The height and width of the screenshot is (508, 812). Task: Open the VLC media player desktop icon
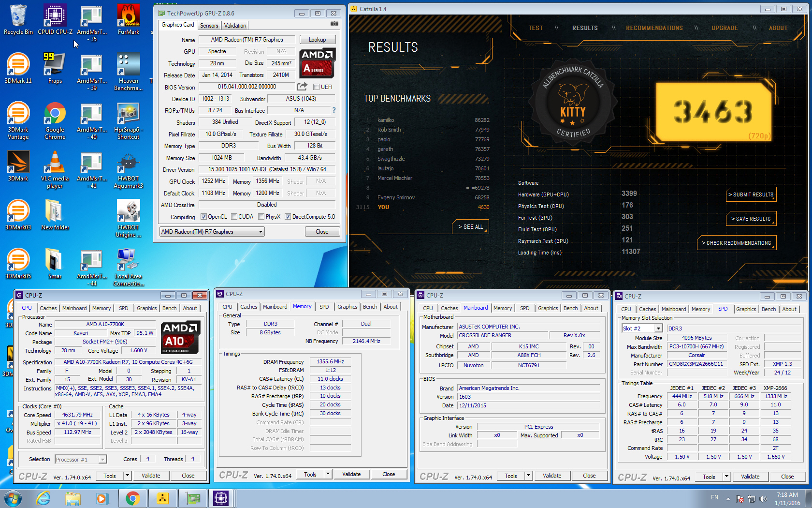pos(55,169)
